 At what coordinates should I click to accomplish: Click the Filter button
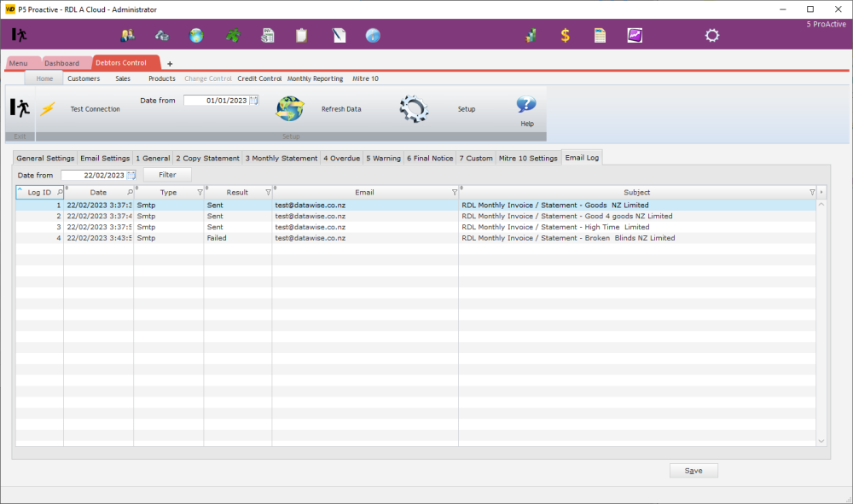pos(167,175)
